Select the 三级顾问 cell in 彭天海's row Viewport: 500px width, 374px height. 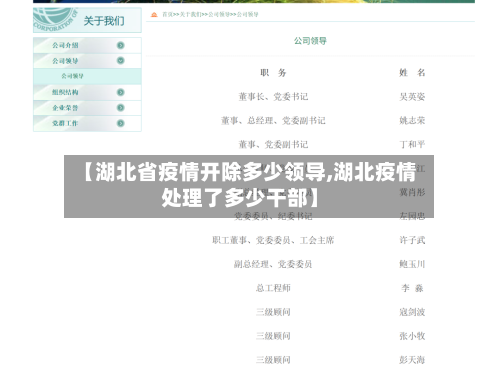(273, 360)
